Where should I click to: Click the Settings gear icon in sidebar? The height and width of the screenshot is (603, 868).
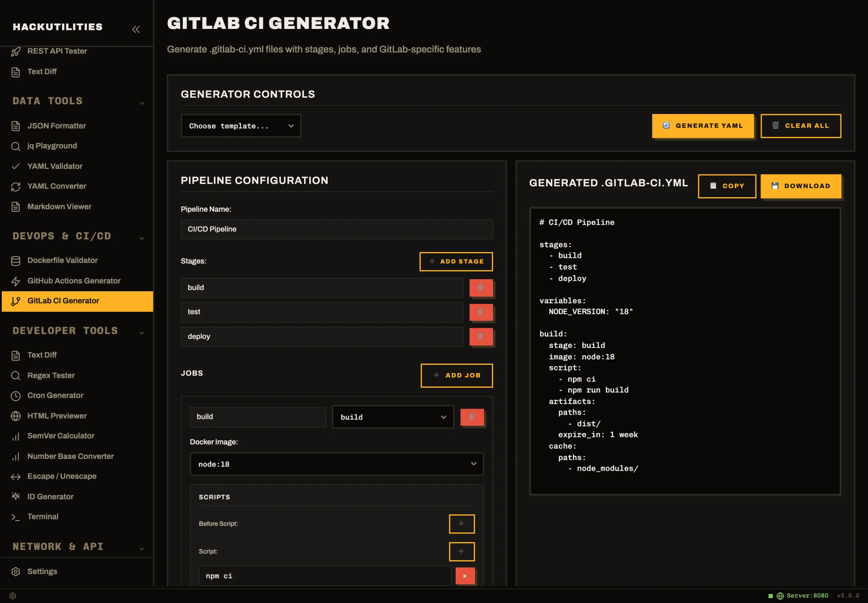click(x=16, y=572)
